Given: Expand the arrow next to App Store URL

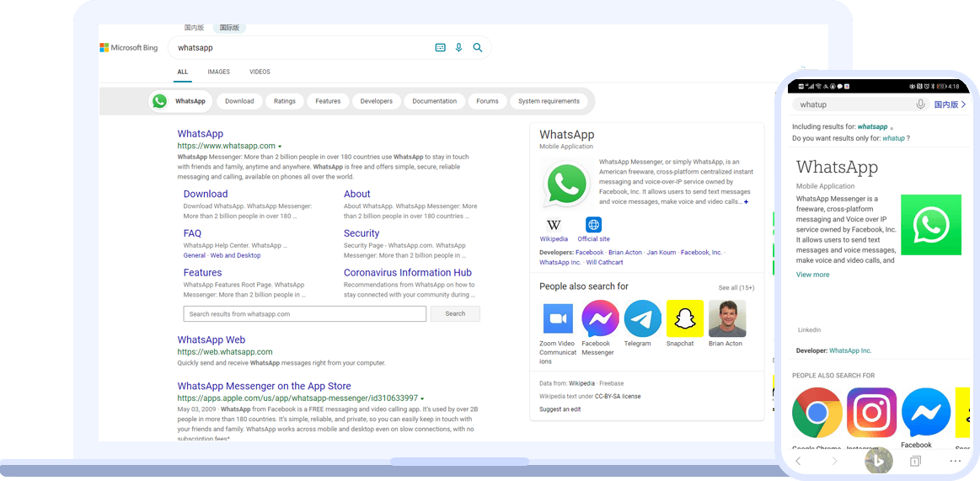Looking at the screenshot, I should (422, 398).
